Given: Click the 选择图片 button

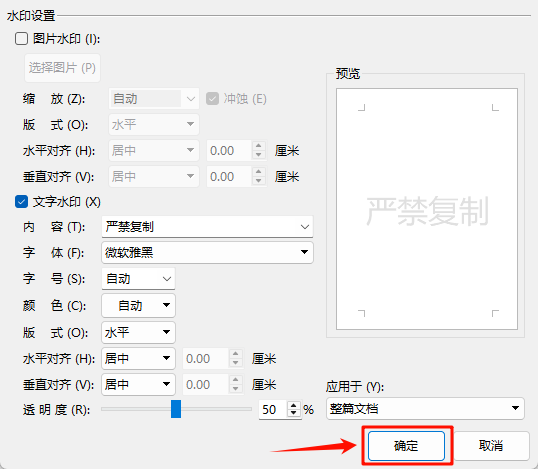Looking at the screenshot, I should click(62, 68).
